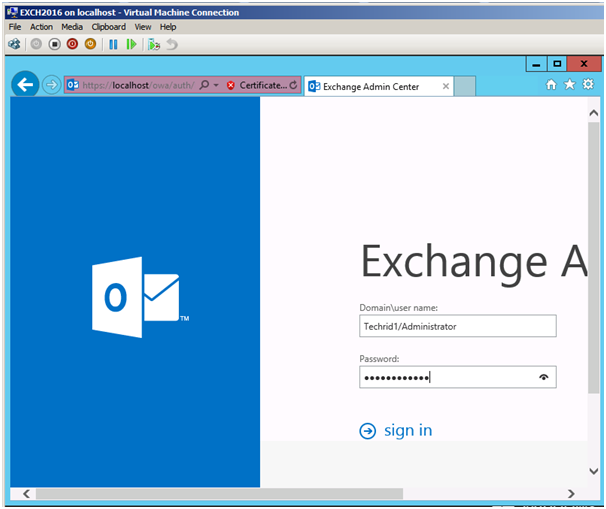Refresh the page with the reload icon
This screenshot has width=606, height=509.
click(x=294, y=85)
